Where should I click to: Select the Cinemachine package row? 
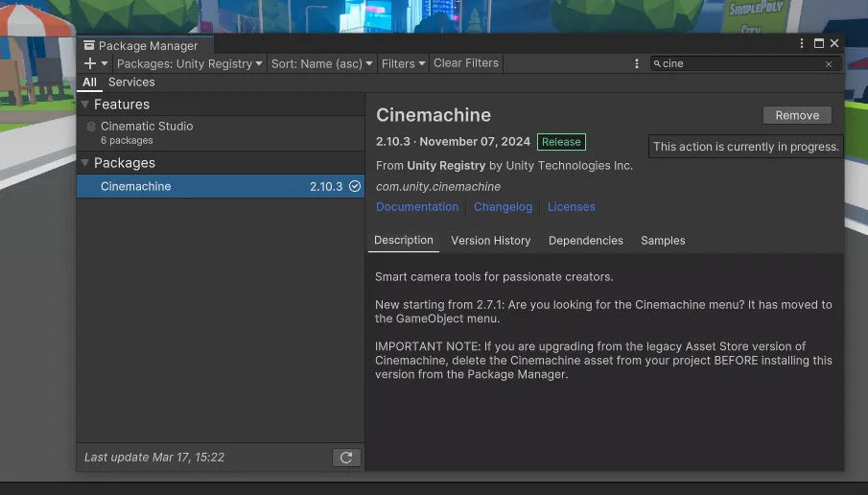click(x=221, y=186)
